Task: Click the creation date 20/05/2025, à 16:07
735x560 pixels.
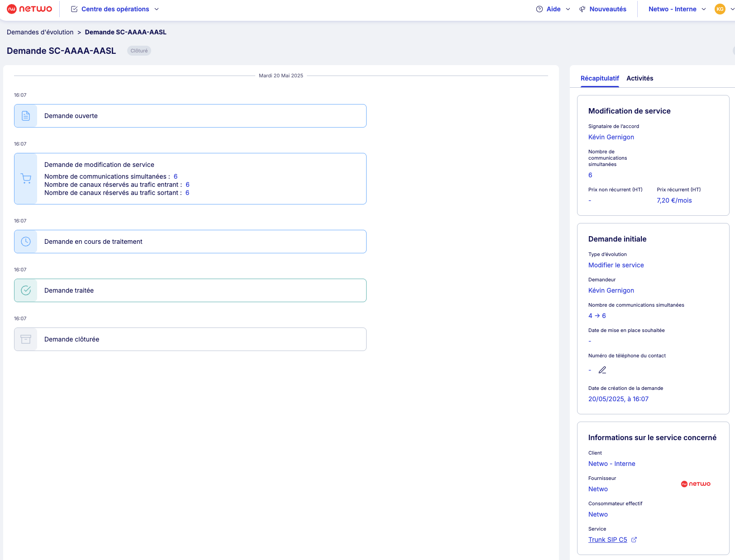Action: point(618,399)
